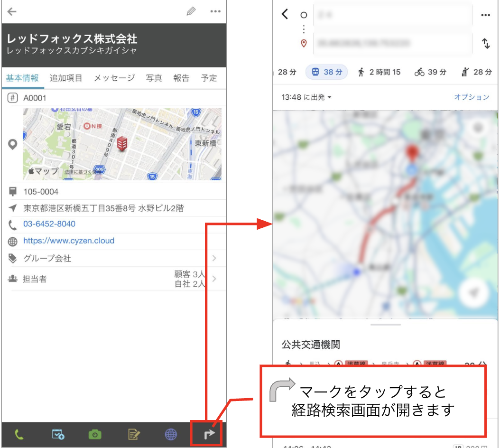This screenshot has height=448, width=500.
Task: Tap the starting point input field
Action: pos(393,15)
